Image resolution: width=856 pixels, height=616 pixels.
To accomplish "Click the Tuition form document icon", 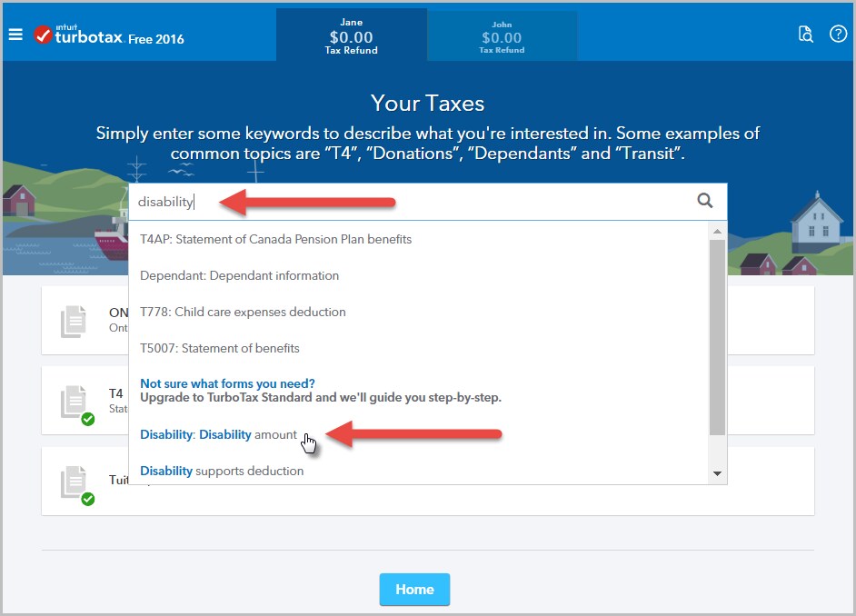I will (75, 482).
